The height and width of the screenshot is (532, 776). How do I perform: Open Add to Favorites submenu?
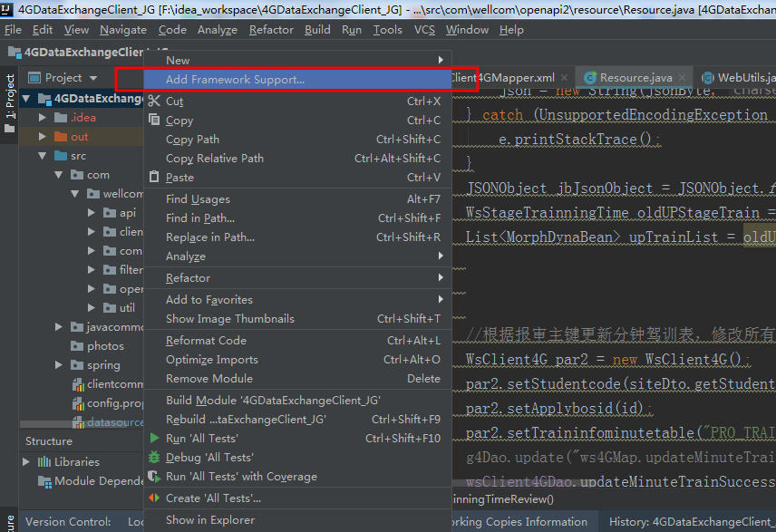pyautogui.click(x=298, y=299)
